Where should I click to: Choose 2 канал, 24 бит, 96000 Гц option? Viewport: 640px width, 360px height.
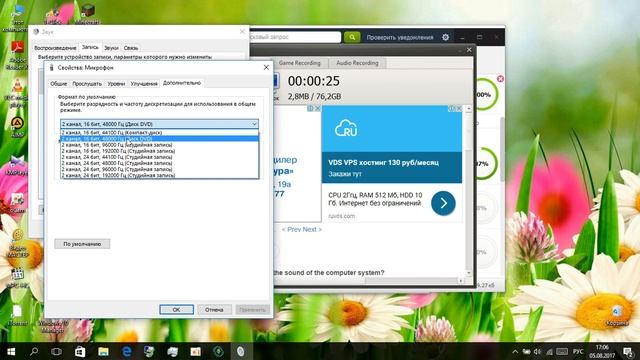coord(160,169)
